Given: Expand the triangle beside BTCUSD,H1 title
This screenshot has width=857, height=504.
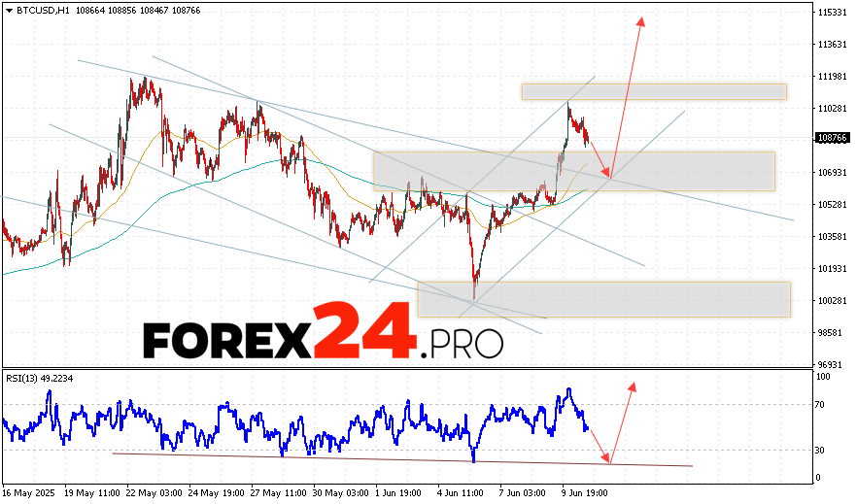Looking at the screenshot, I should pyautogui.click(x=8, y=9).
